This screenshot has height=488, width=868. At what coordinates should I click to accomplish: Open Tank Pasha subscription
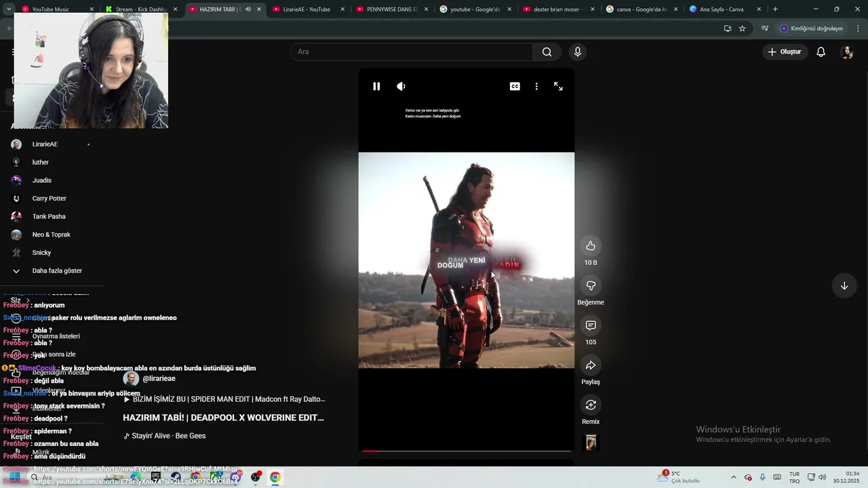pos(49,217)
